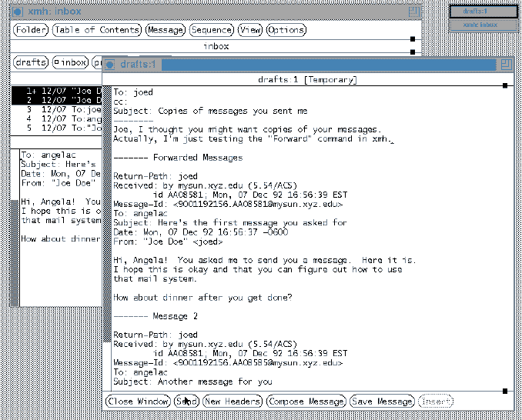Open the Table of Contents menu
The image size is (522, 420).
[97, 30]
